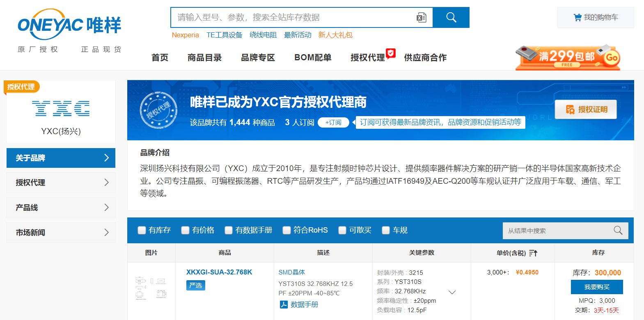Click the 我要购买 button

coord(597,287)
